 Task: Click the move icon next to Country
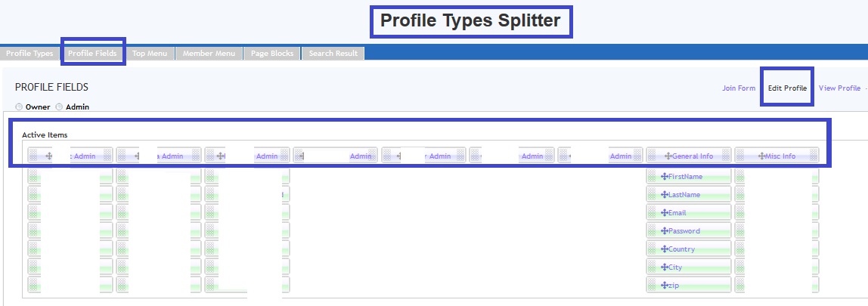[665, 249]
